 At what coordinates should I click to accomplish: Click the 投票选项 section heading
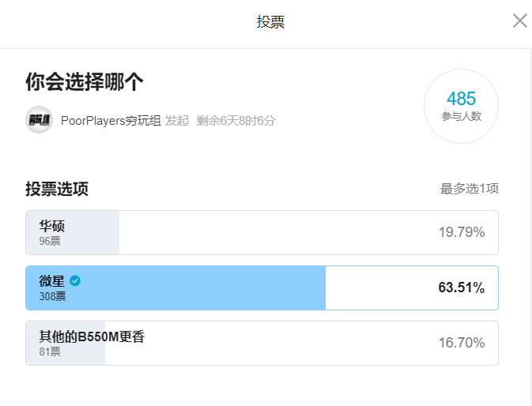click(x=56, y=189)
